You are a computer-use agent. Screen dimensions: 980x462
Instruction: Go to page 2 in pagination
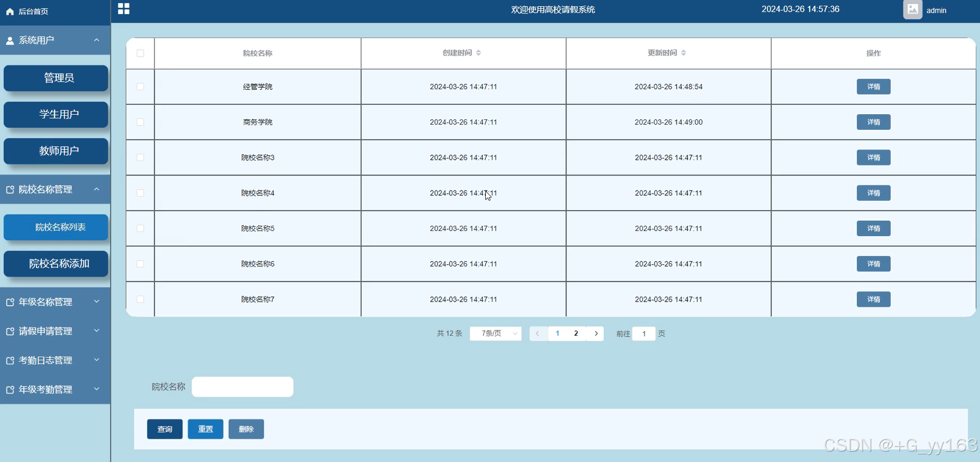click(576, 333)
